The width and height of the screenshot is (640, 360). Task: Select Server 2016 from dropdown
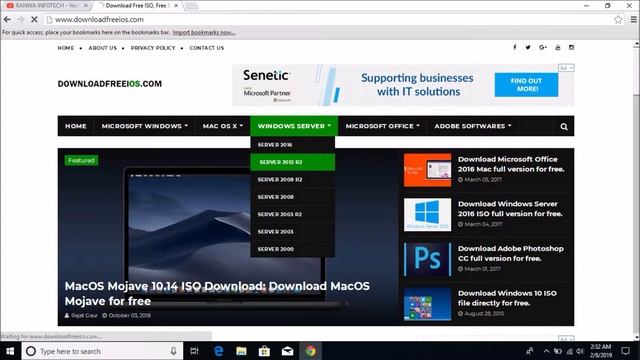tap(293, 144)
